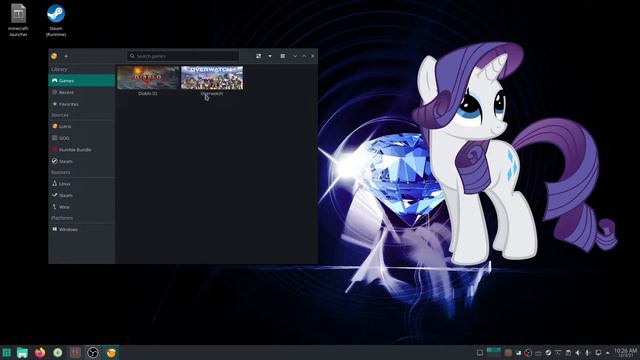Open the display configuration tray icon
The image size is (640, 360).
(598, 353)
